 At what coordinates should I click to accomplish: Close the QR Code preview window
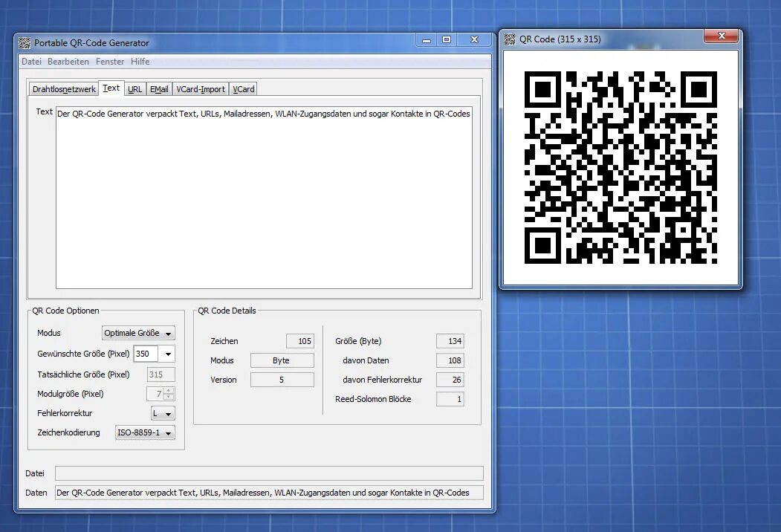tap(721, 36)
